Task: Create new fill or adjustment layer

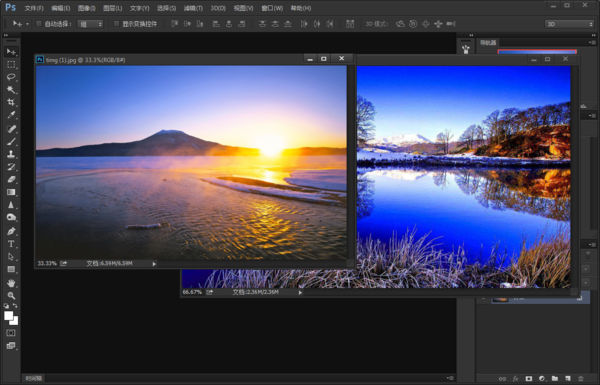Action: point(541,378)
